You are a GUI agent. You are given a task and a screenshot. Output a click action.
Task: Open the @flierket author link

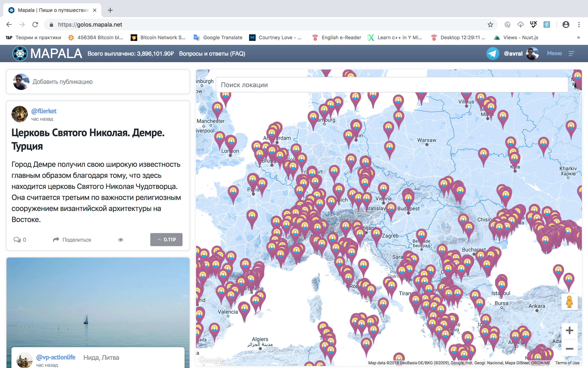(x=44, y=111)
